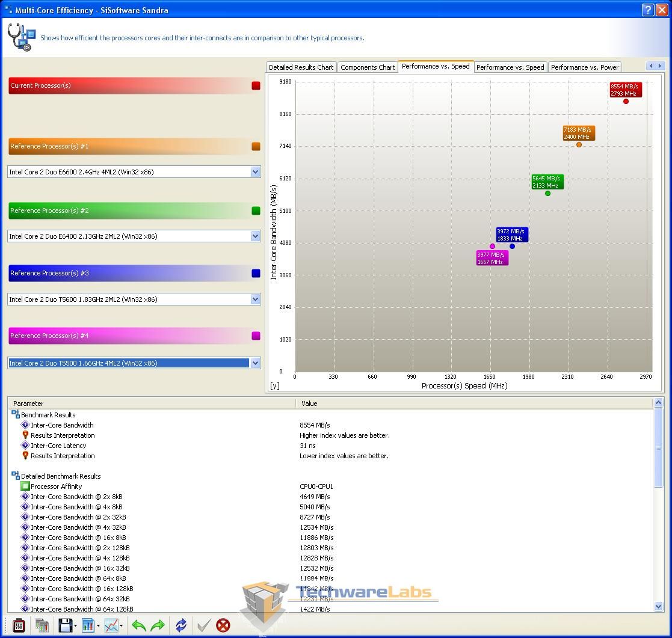Click the save floppy disk icon
This screenshot has height=638, width=672.
point(65,625)
